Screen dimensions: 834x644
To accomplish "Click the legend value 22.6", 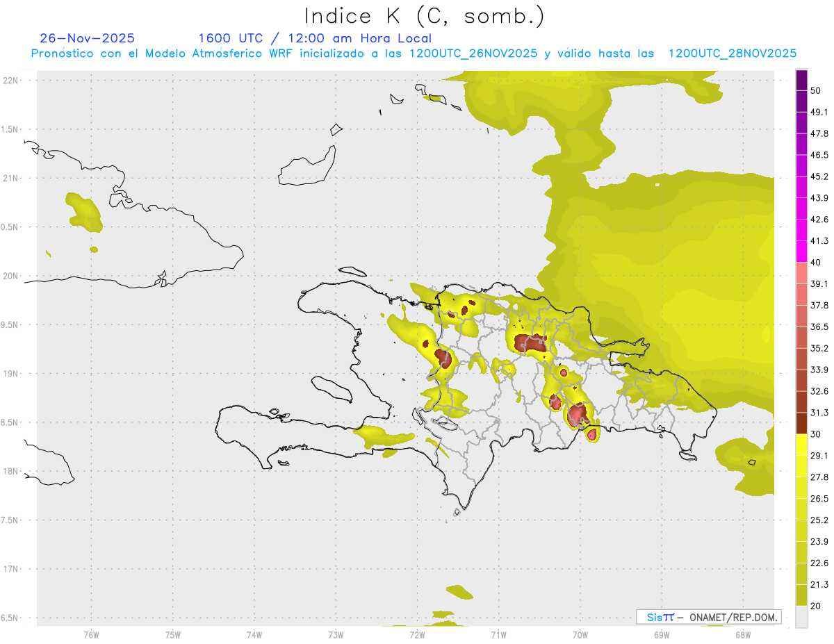I will 819,563.
